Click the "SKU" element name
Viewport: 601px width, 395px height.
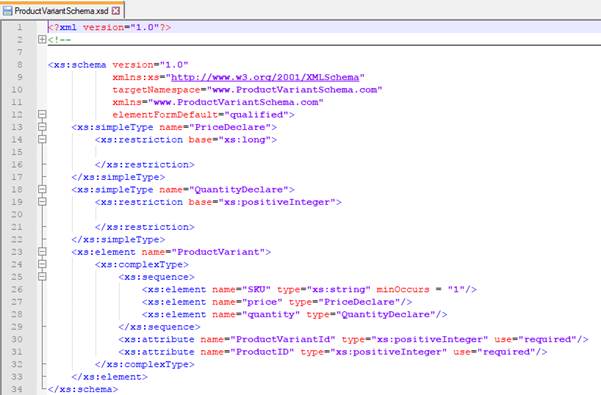pyautogui.click(x=256, y=289)
